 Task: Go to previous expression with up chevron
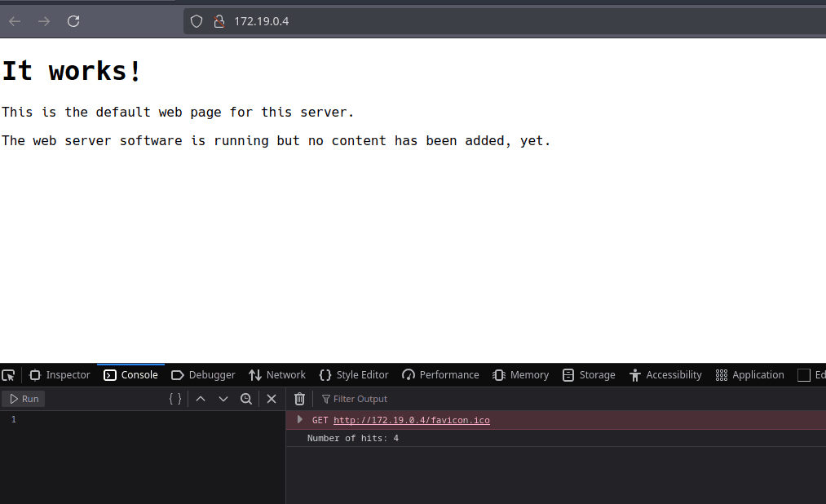tap(201, 399)
